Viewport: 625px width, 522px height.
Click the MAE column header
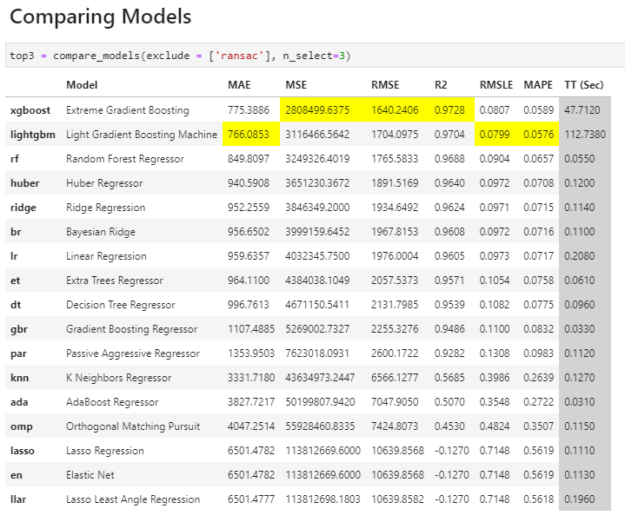[239, 85]
